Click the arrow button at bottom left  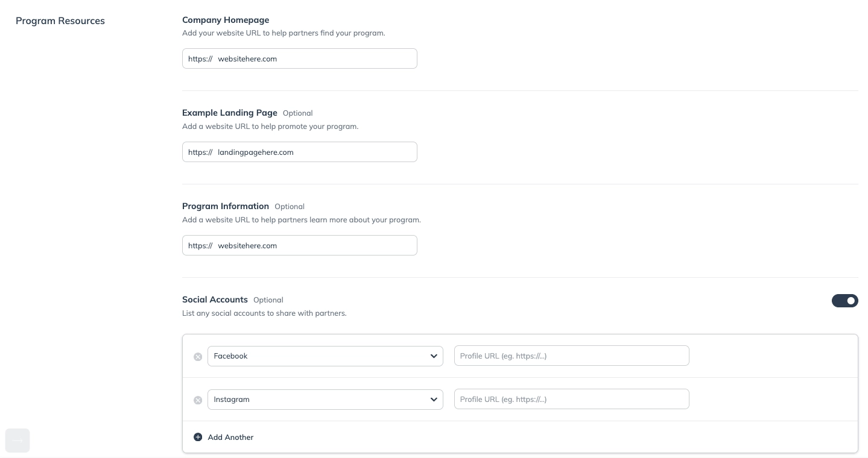tap(17, 441)
